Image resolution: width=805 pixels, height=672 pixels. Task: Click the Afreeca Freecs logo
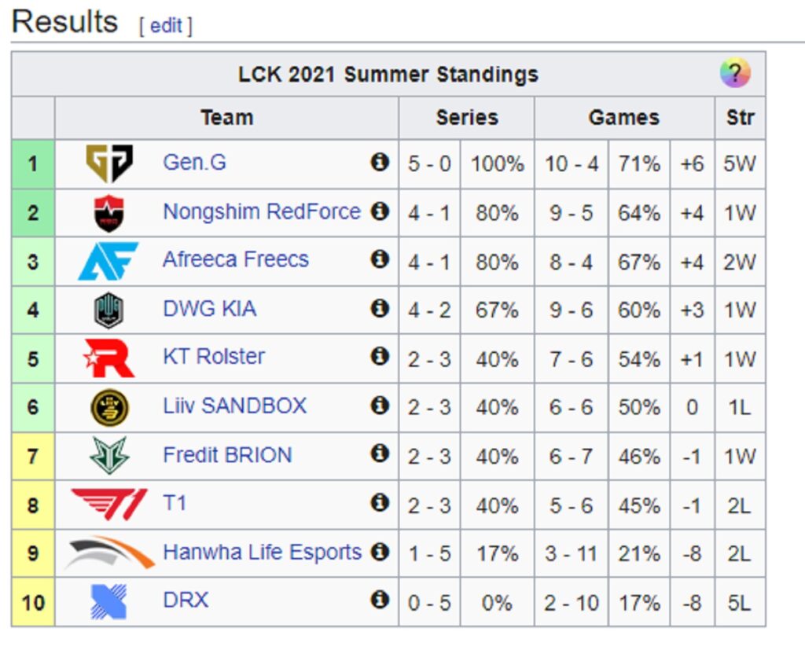[108, 260]
